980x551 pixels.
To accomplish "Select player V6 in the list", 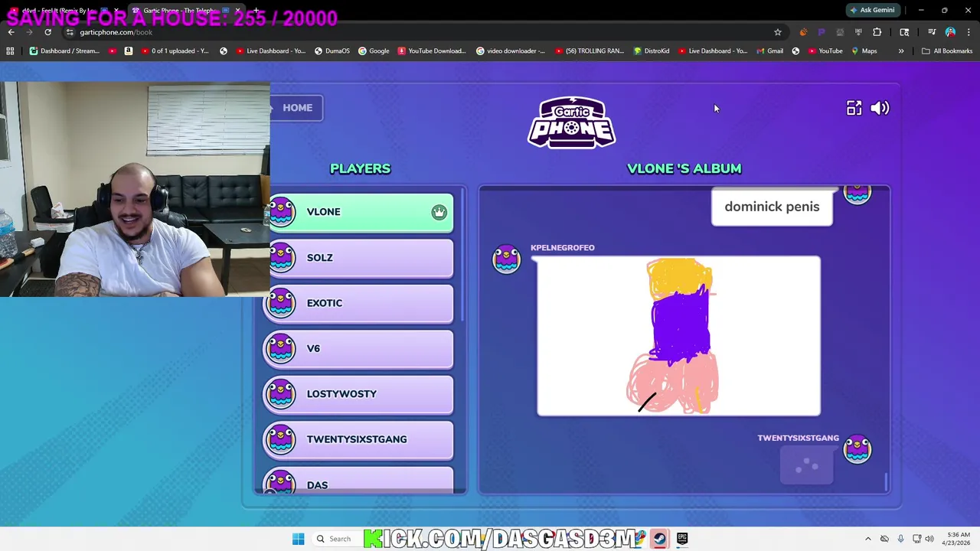I will [x=360, y=348].
